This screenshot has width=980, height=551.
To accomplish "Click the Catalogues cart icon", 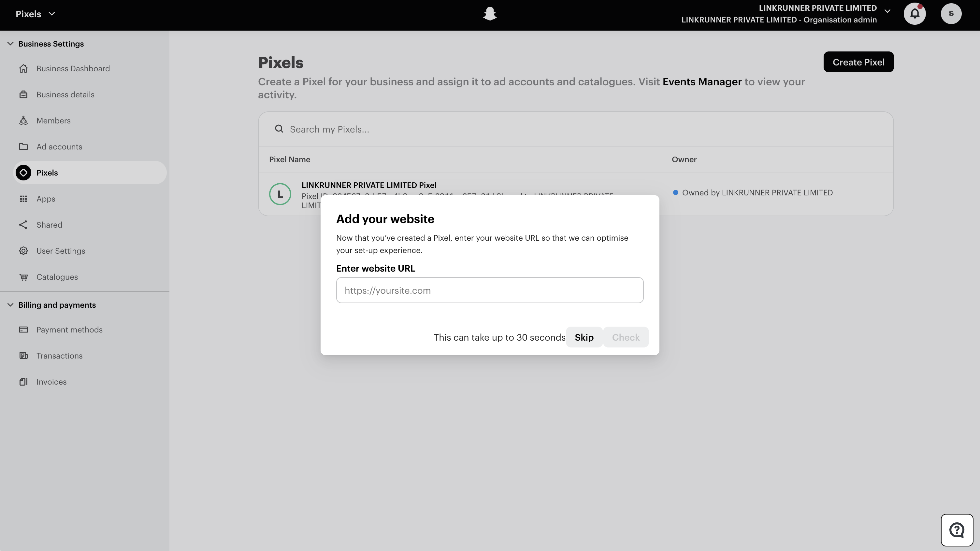I will click(x=23, y=277).
